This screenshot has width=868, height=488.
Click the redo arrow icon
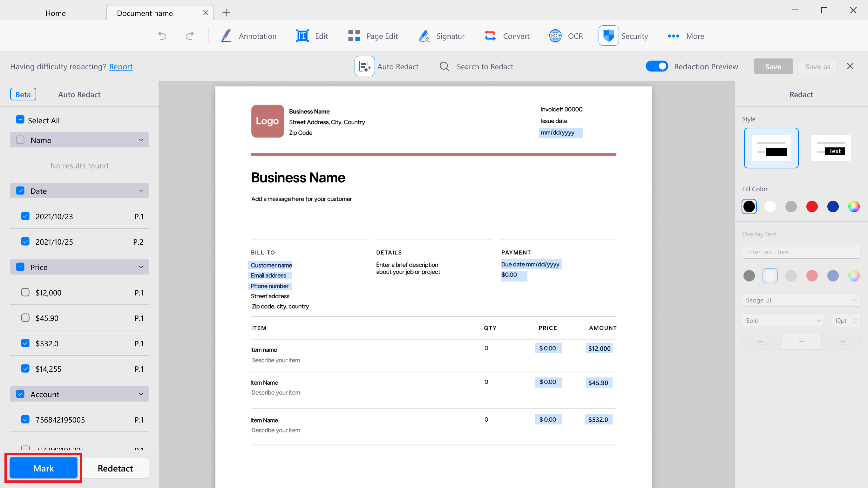[x=190, y=36]
